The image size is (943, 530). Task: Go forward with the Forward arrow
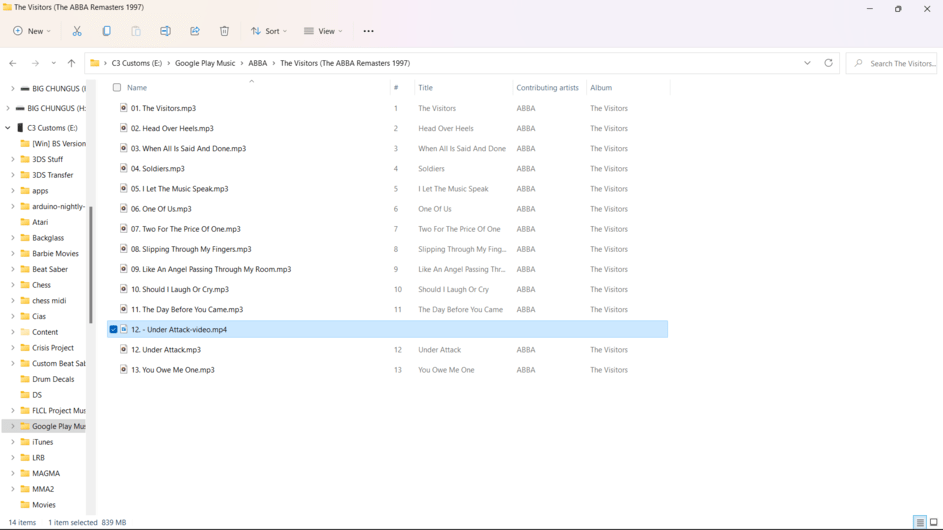click(x=35, y=63)
